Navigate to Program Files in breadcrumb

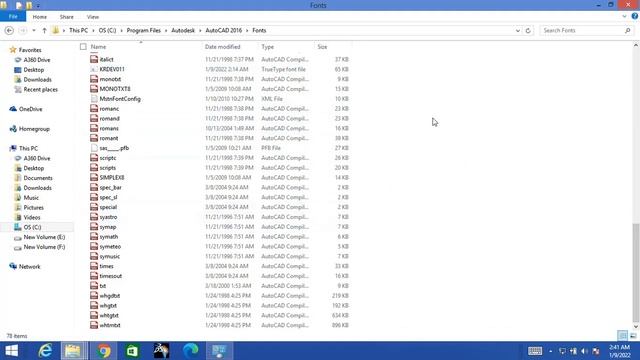[x=143, y=31]
